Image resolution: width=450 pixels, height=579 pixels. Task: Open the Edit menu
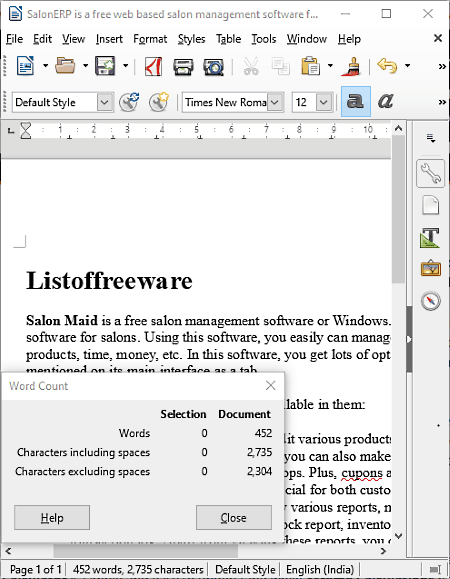click(42, 39)
